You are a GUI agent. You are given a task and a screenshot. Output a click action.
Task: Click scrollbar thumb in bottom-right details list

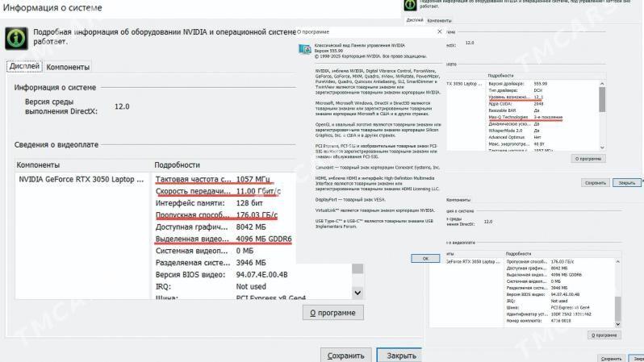617,308
